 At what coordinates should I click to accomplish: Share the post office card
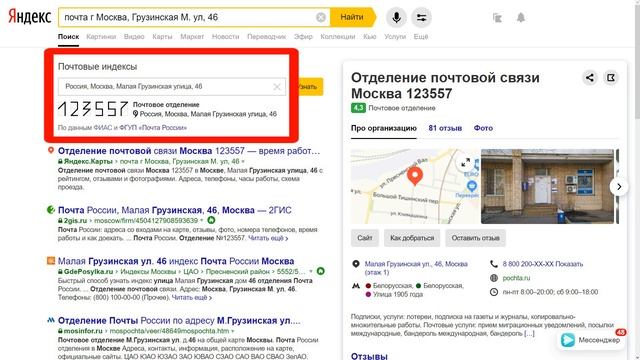(x=590, y=78)
